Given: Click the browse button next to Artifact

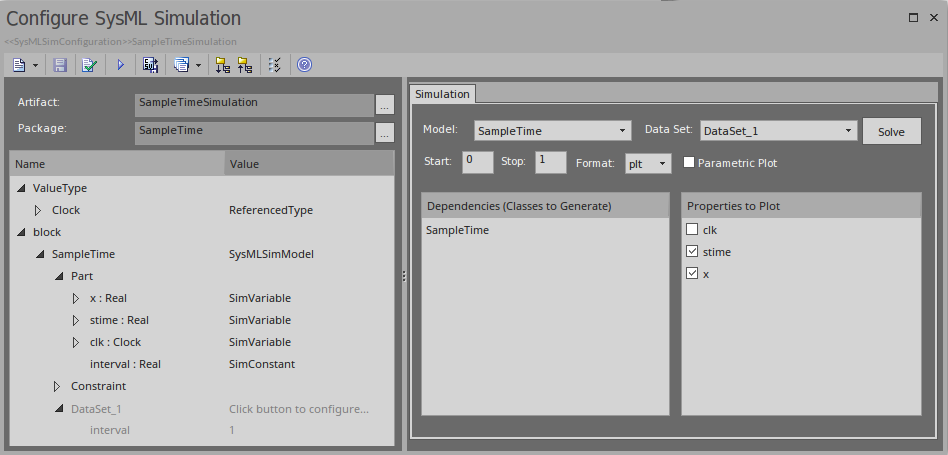Looking at the screenshot, I should pyautogui.click(x=384, y=104).
